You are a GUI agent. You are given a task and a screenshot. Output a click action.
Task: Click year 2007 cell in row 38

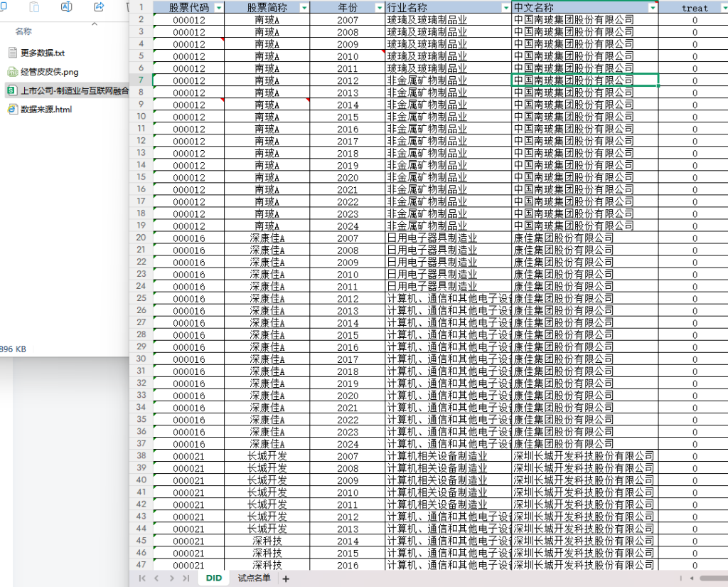pyautogui.click(x=347, y=456)
